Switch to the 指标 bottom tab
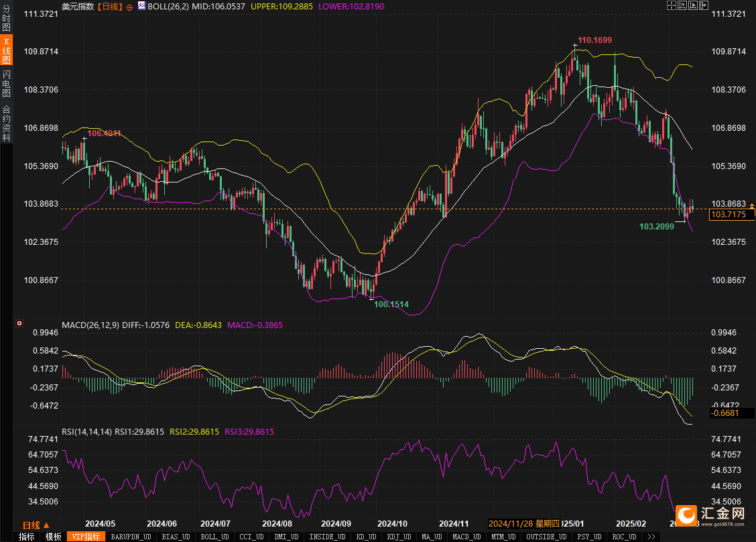 tap(27, 537)
